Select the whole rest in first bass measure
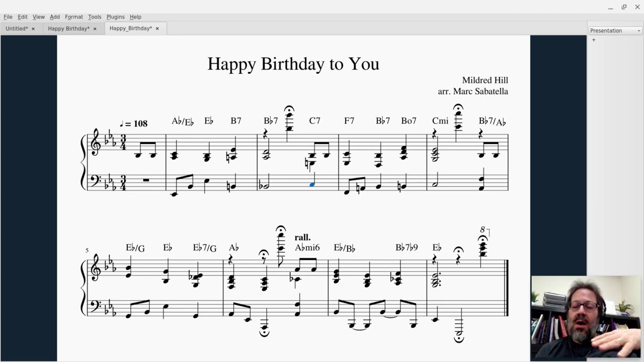 pos(146,179)
